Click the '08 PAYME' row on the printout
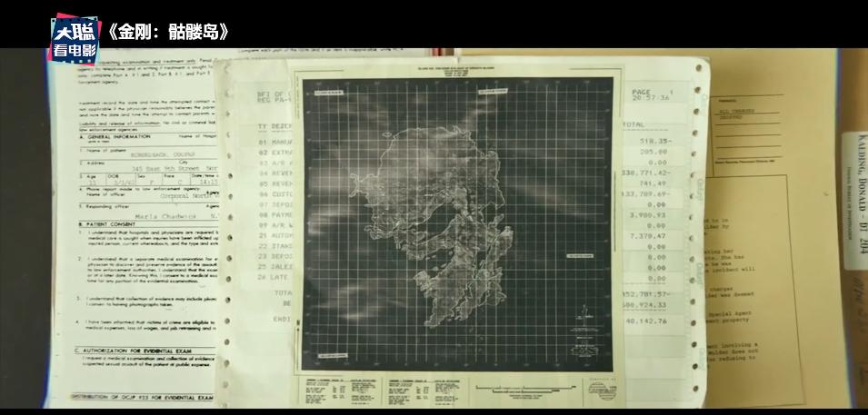Screen dimensions: 868x415 coord(275,215)
